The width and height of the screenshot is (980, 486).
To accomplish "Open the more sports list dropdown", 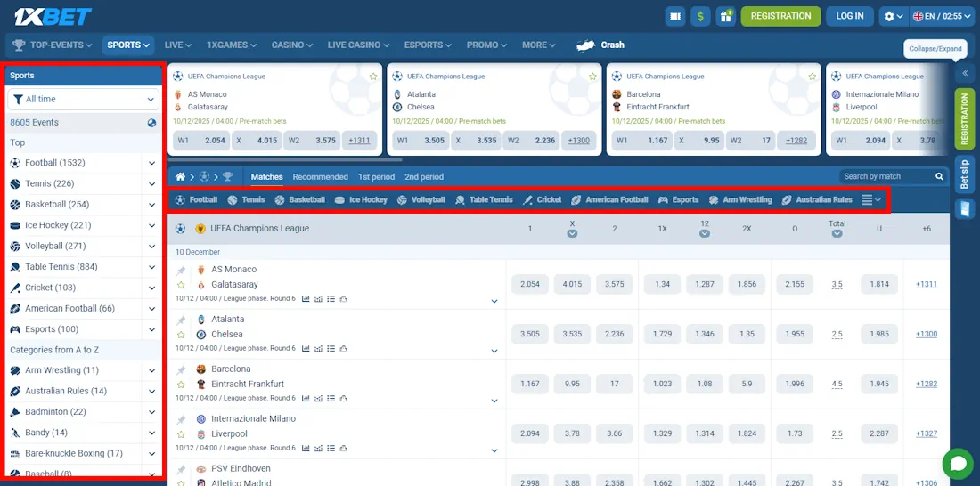I will pyautogui.click(x=871, y=200).
